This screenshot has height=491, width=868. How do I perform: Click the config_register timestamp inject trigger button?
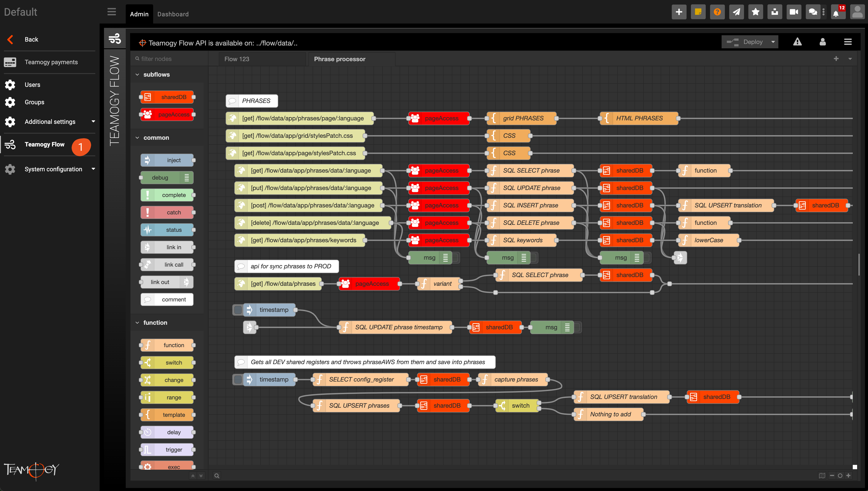coord(238,379)
